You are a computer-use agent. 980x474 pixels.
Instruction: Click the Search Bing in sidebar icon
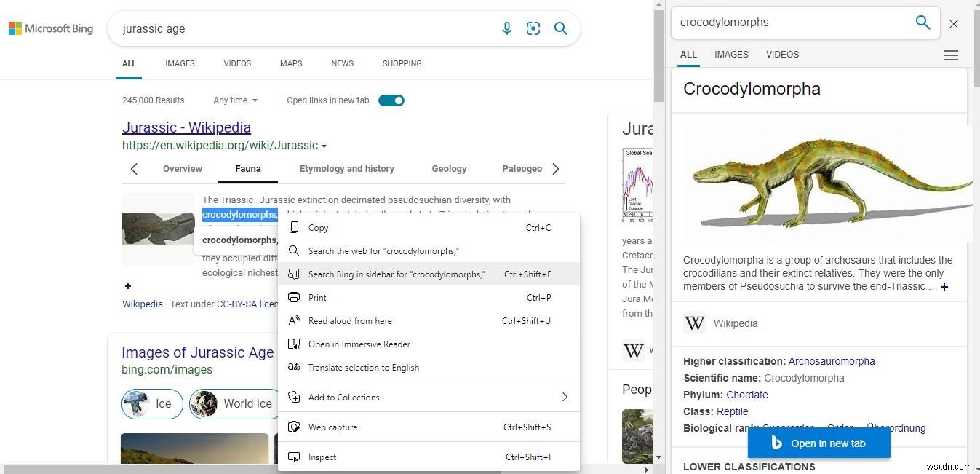coord(294,274)
